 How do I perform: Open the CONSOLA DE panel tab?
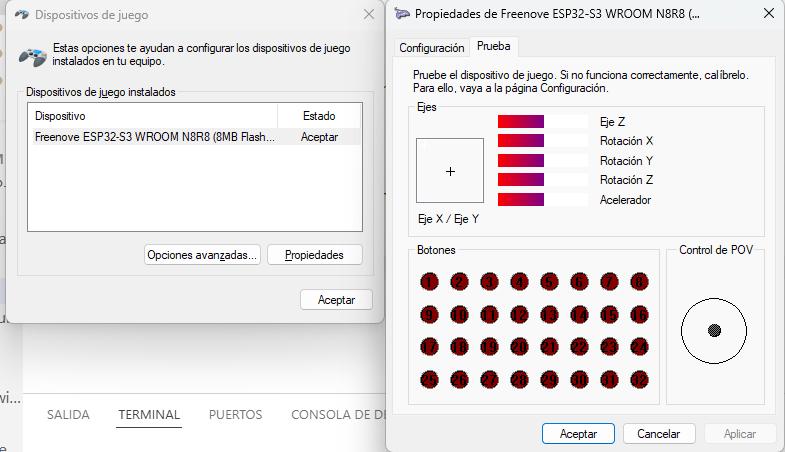tap(338, 414)
